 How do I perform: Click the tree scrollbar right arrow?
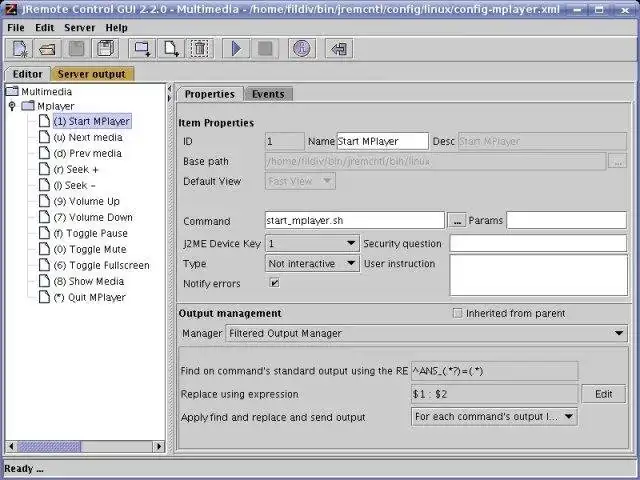159,447
